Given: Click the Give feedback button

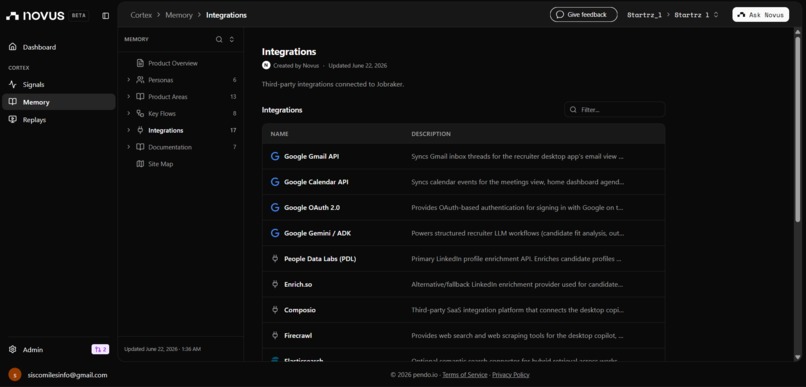Looking at the screenshot, I should pos(583,14).
